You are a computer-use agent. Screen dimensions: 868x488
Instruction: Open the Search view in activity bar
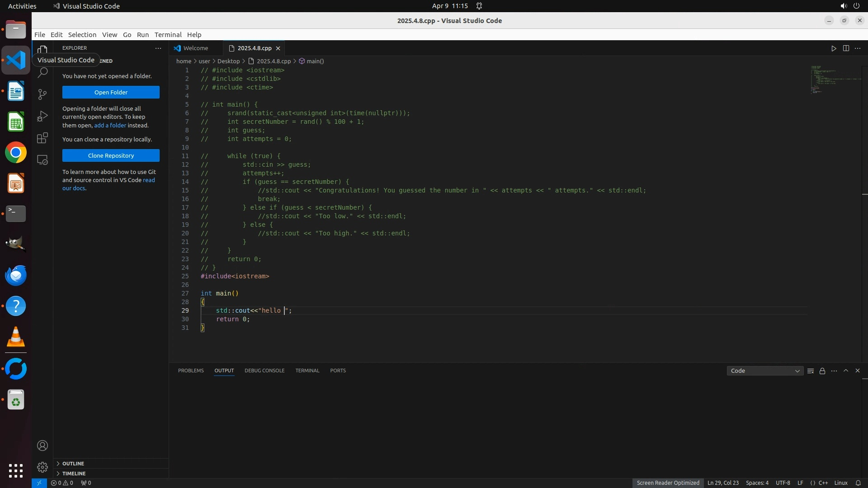tap(42, 72)
